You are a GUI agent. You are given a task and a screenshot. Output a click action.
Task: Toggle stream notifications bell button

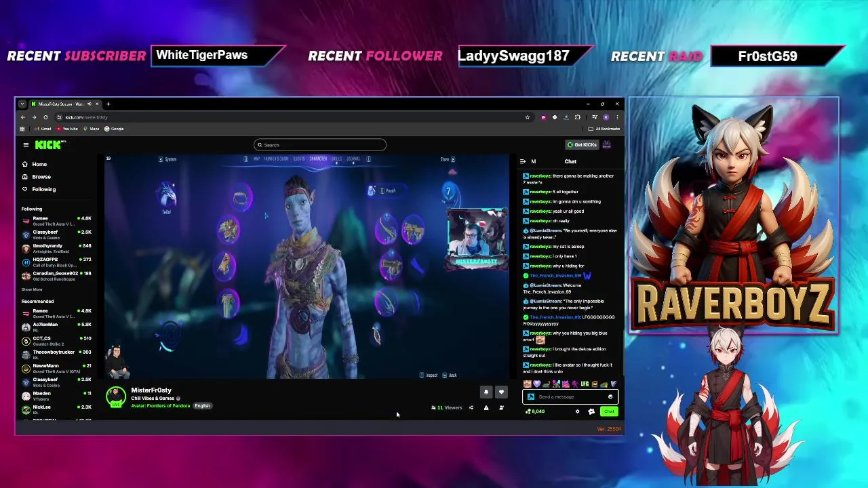click(x=486, y=392)
